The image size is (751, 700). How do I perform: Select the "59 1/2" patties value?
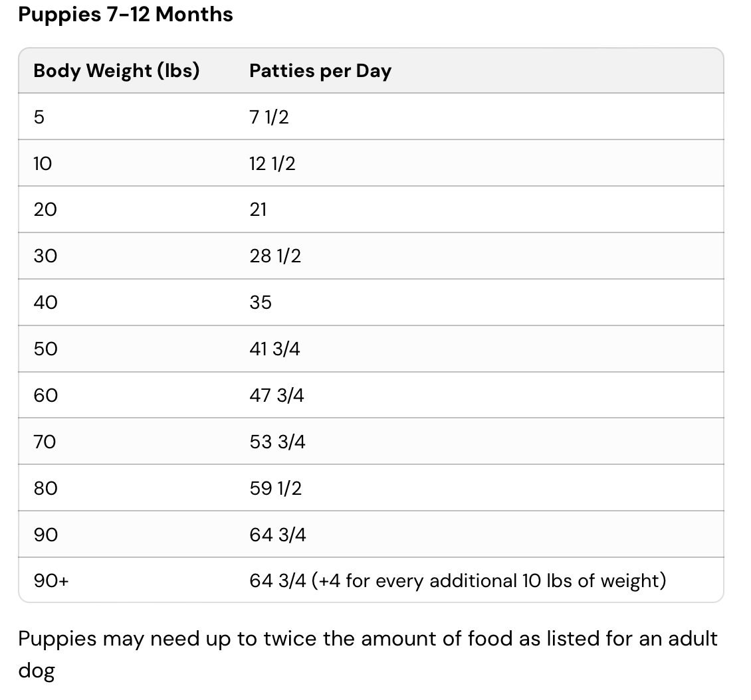click(x=275, y=489)
